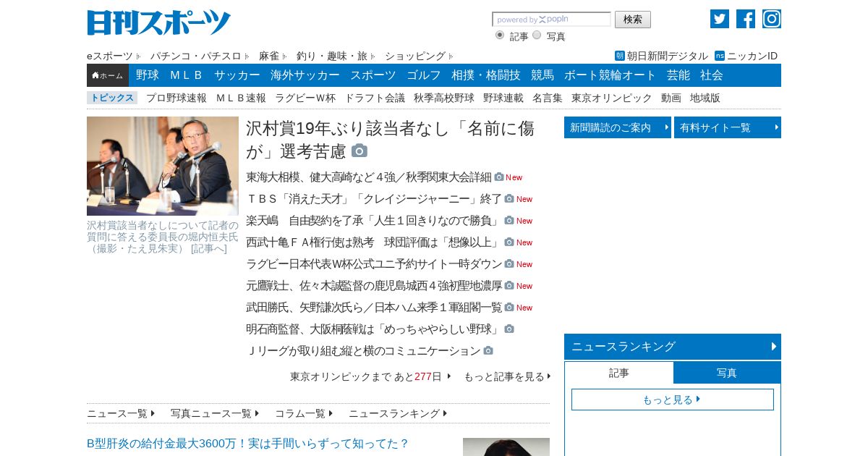Expand the 麻雀 link arrow

pyautogui.click(x=284, y=56)
